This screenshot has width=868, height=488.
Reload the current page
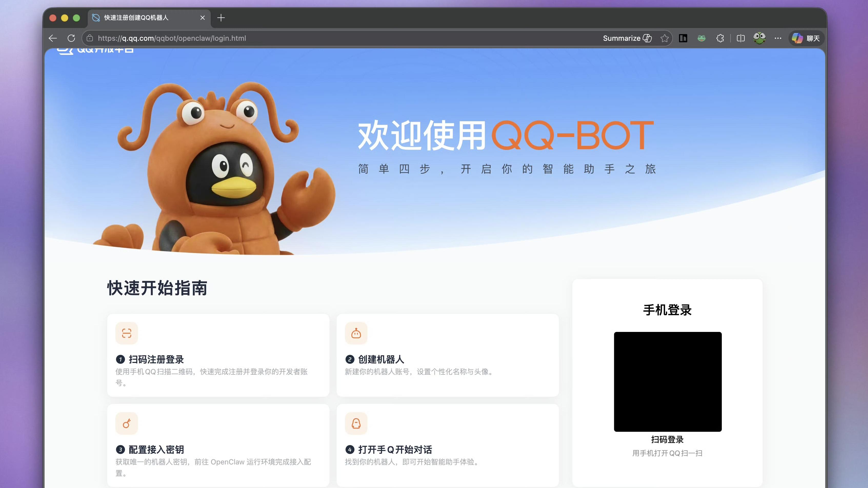point(72,38)
